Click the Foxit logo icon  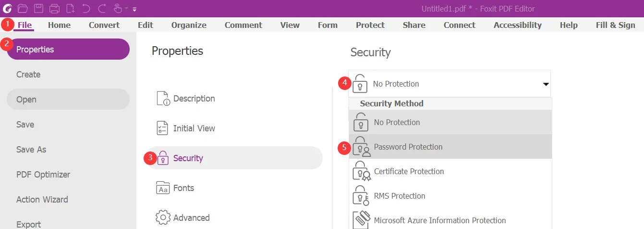pos(7,8)
